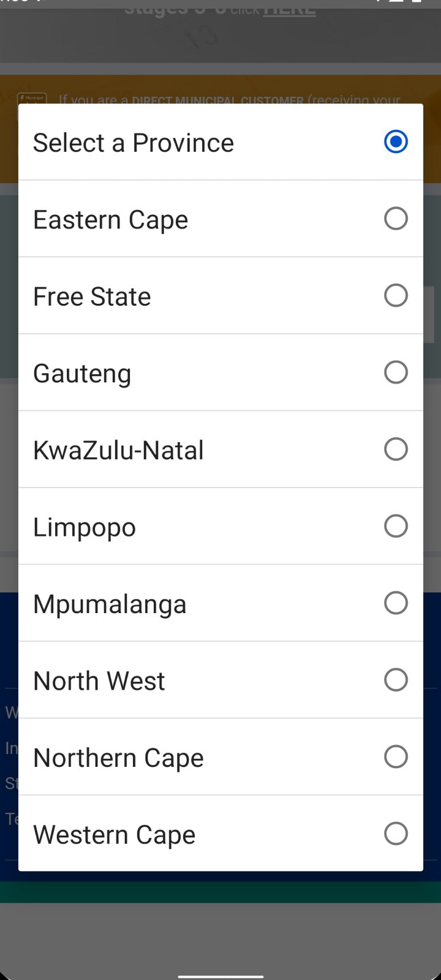The width and height of the screenshot is (441, 980).
Task: Choose the Eastern Cape list entry
Action: click(x=110, y=220)
